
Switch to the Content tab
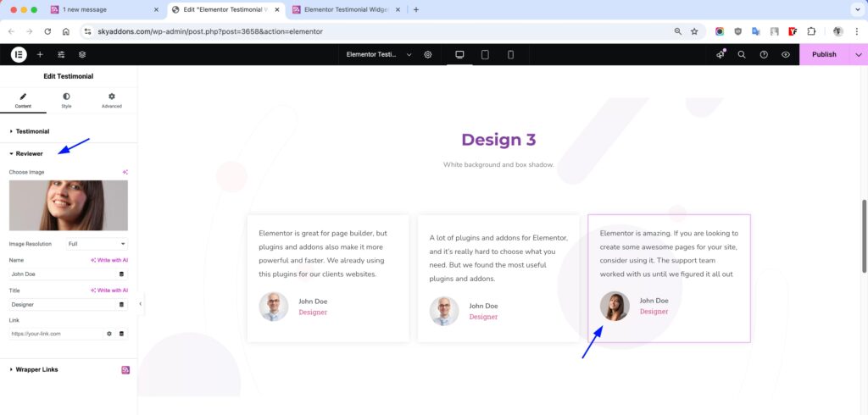point(23,101)
